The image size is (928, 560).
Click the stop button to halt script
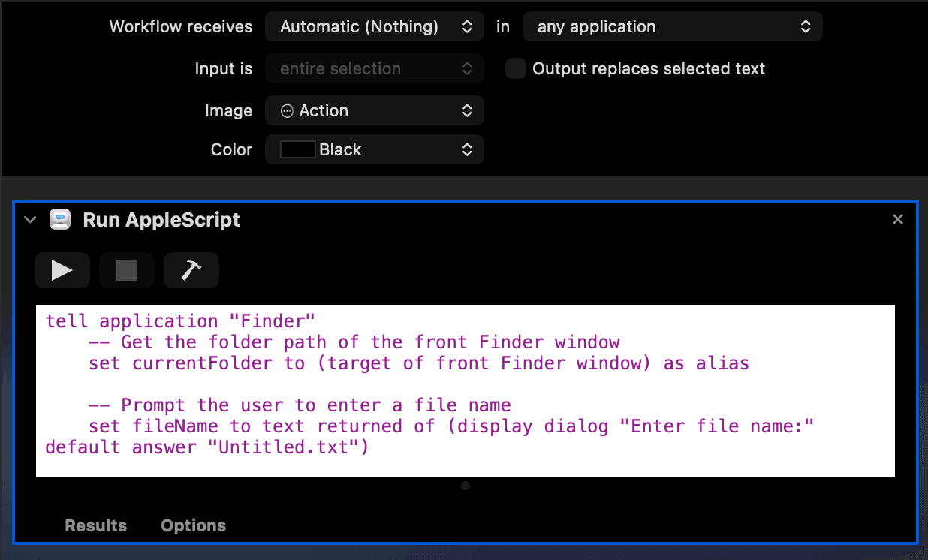(127, 269)
